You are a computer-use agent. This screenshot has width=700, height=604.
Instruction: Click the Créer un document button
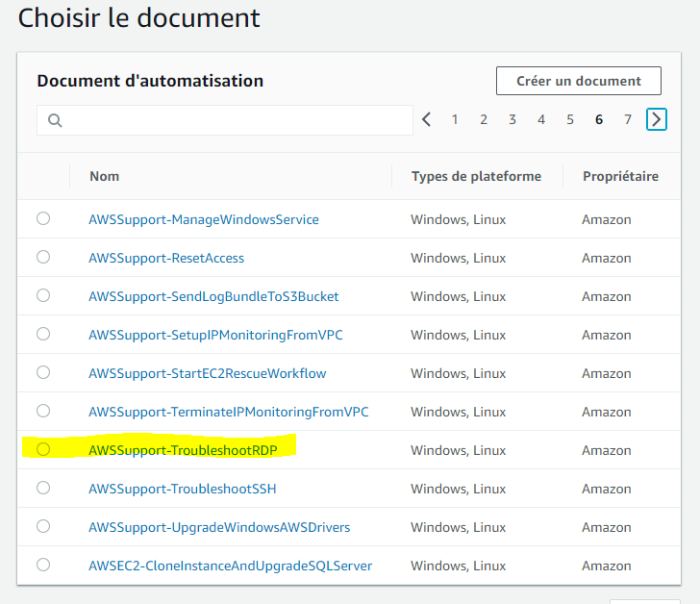(579, 81)
